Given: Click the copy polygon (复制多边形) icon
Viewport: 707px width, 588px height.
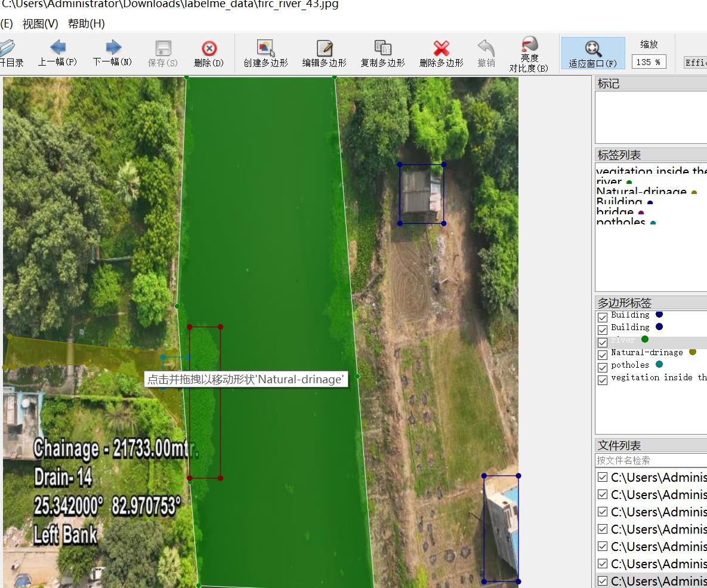Looking at the screenshot, I should coord(382,54).
